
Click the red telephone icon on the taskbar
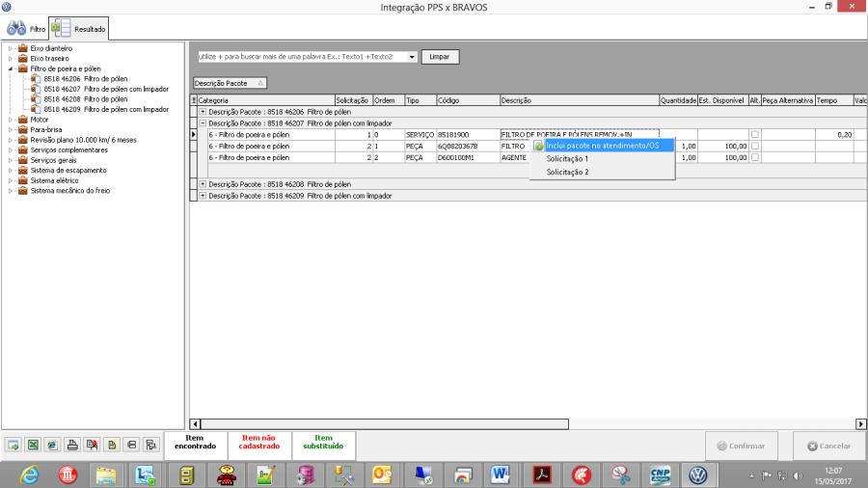point(226,474)
